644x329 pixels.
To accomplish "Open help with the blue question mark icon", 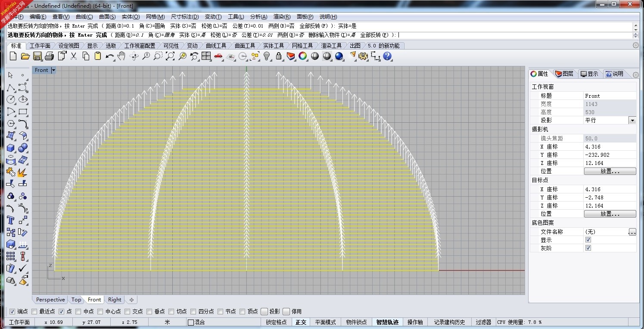I will 388,56.
